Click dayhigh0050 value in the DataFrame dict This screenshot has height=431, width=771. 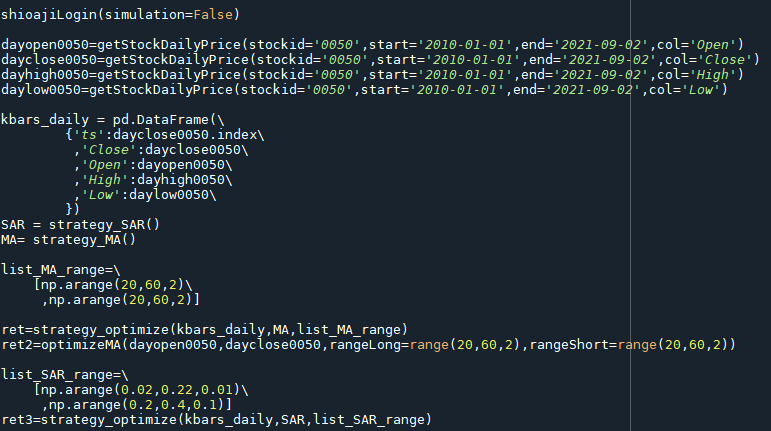coord(181,180)
